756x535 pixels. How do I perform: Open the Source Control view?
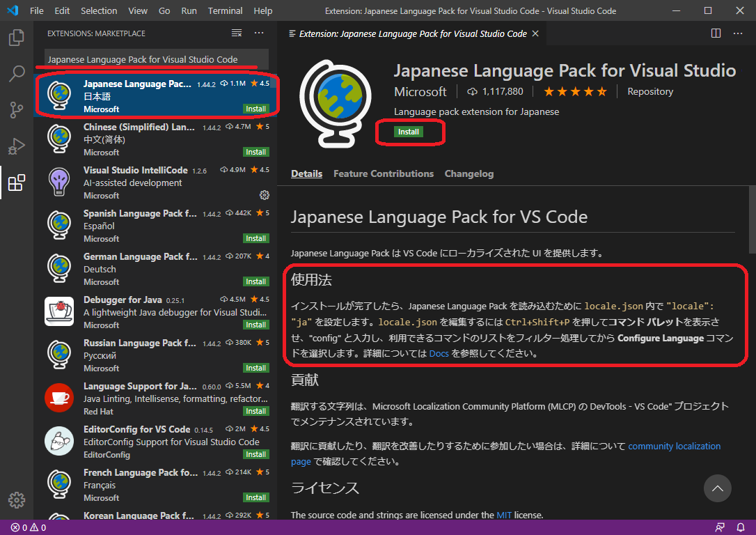pos(17,110)
